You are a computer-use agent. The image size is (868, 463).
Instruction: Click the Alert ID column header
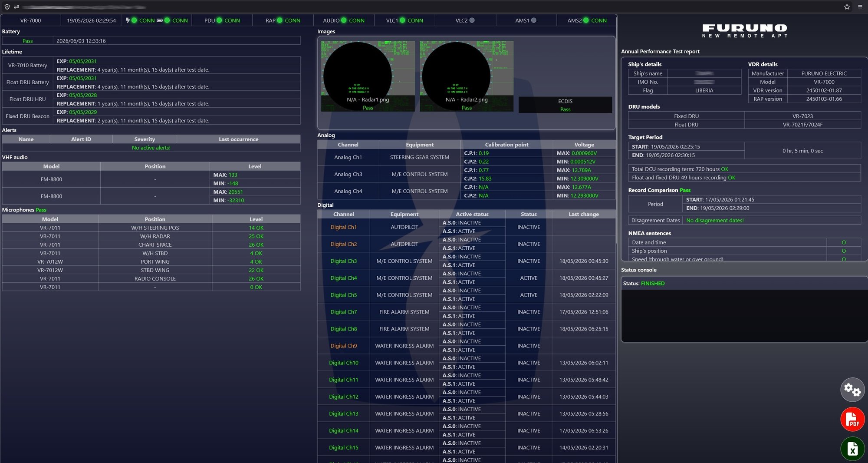(81, 139)
